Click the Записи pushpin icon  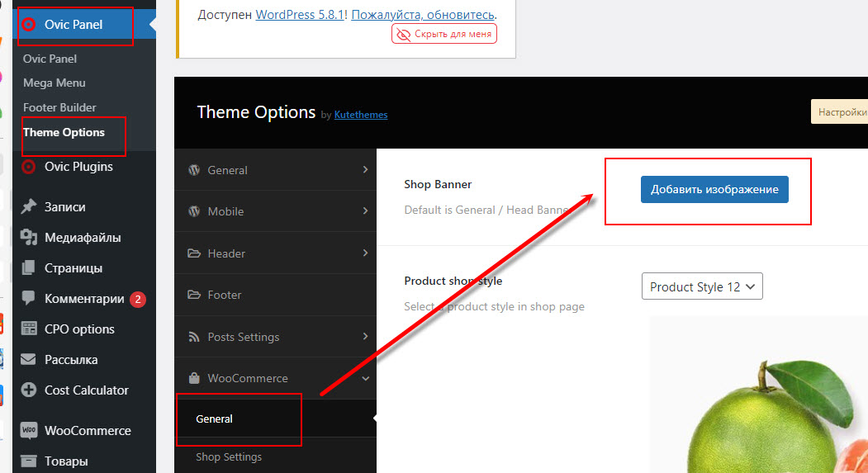[28, 207]
